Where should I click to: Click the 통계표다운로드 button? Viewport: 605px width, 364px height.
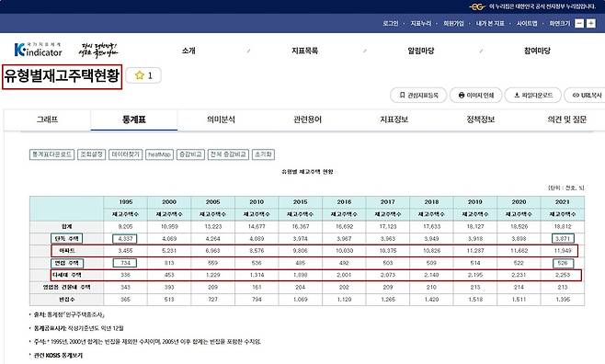coord(52,154)
